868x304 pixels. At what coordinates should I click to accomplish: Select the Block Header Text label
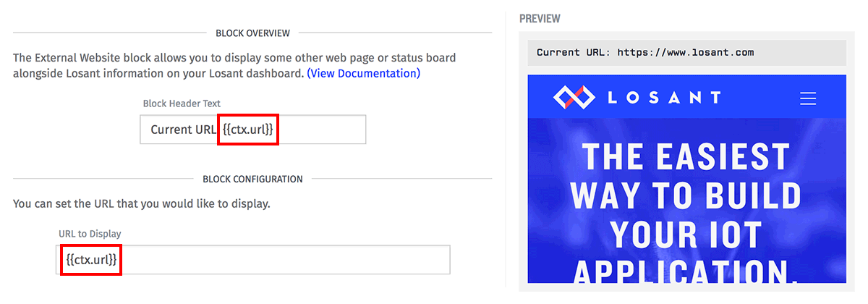click(182, 104)
